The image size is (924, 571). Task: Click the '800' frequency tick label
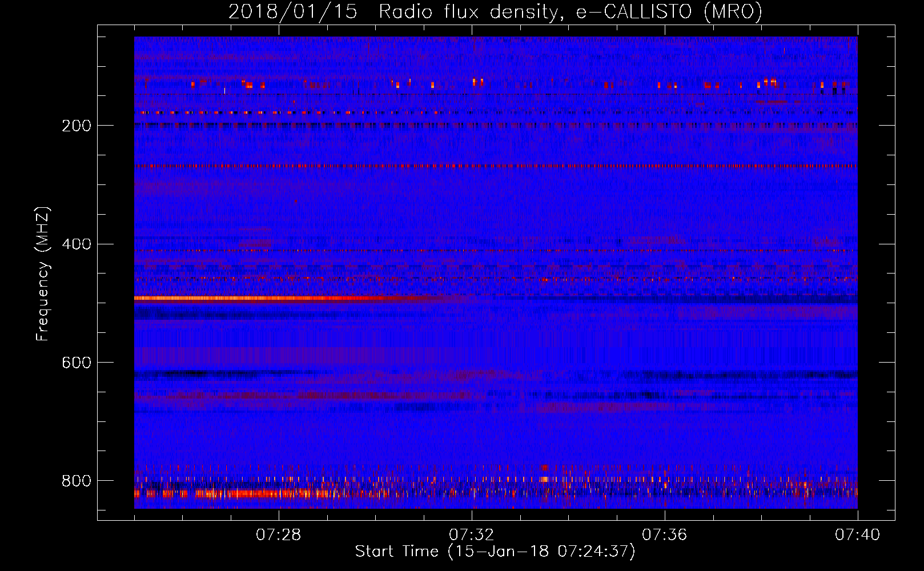77,481
